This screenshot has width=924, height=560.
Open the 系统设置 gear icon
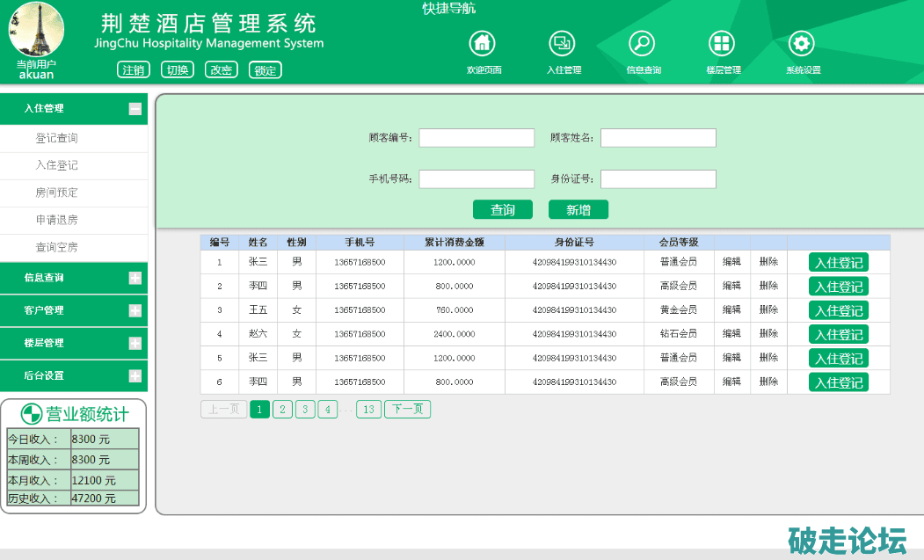pyautogui.click(x=801, y=43)
